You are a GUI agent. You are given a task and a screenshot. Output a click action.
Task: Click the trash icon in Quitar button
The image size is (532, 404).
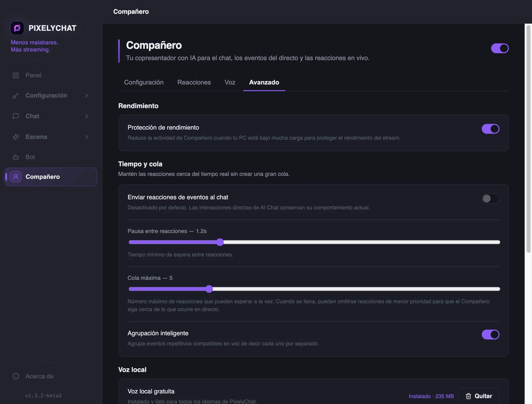468,396
